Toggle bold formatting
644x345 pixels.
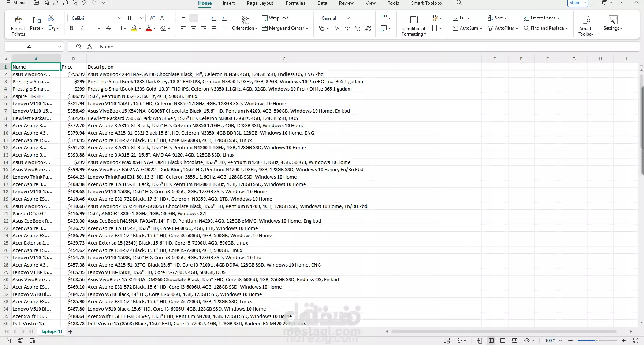pos(72,28)
